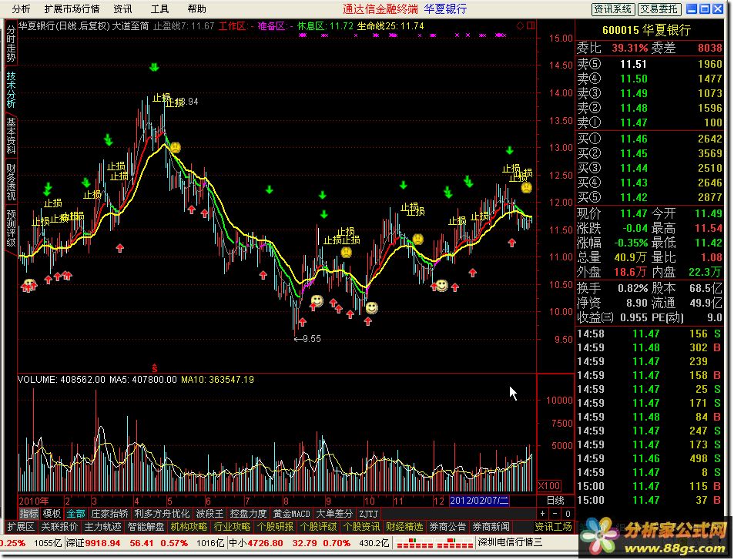The width and height of the screenshot is (734, 560).
Task: Open the 帮助 menu
Action: click(x=196, y=9)
